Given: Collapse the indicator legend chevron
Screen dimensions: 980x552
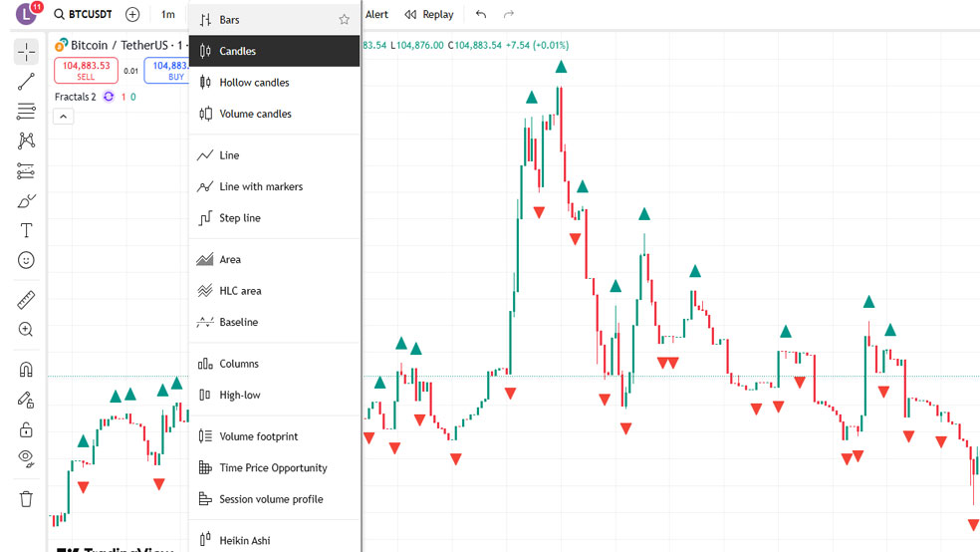Looking at the screenshot, I should pyautogui.click(x=63, y=117).
